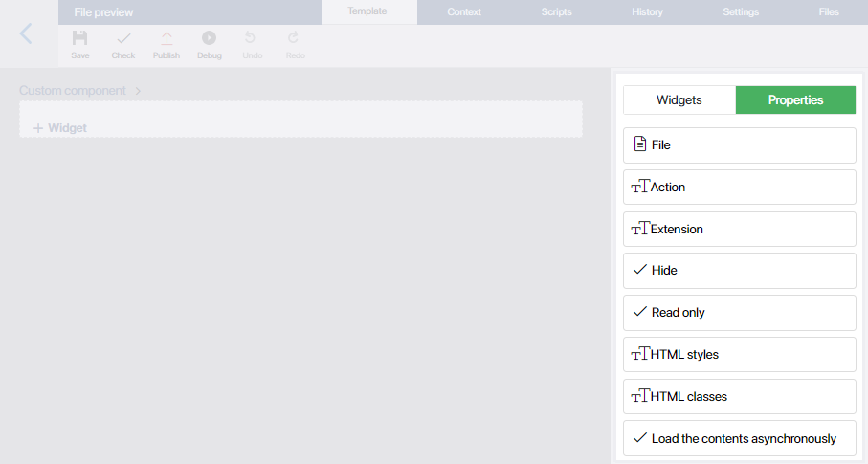
Task: Click the Custom component breadcrumb
Action: tap(73, 91)
